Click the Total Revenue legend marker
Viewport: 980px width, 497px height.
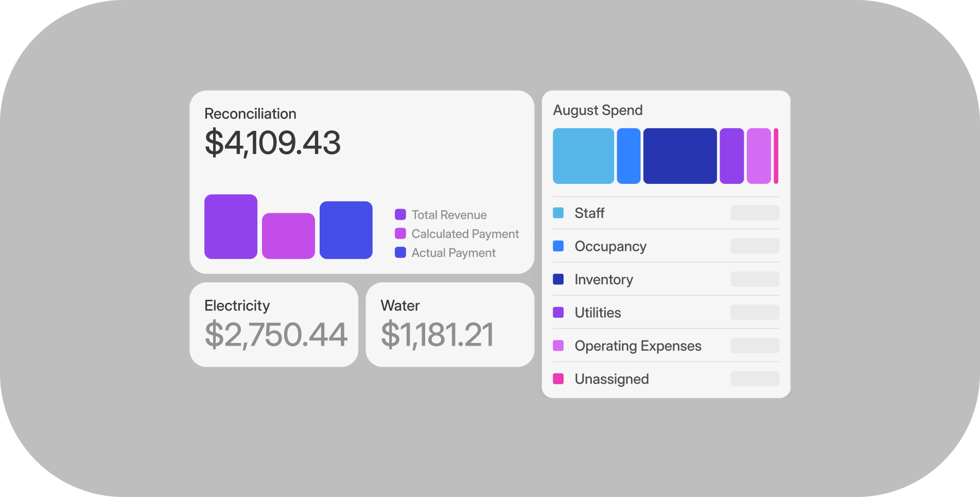(400, 214)
